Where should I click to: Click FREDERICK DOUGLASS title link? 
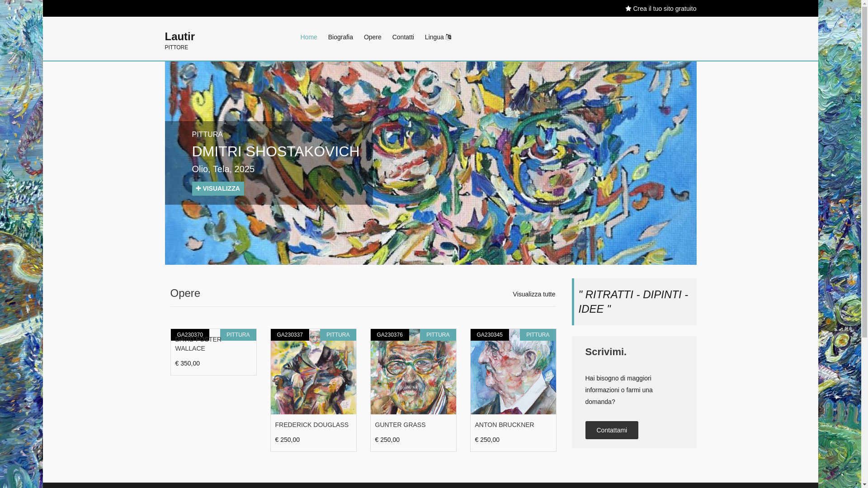312,425
